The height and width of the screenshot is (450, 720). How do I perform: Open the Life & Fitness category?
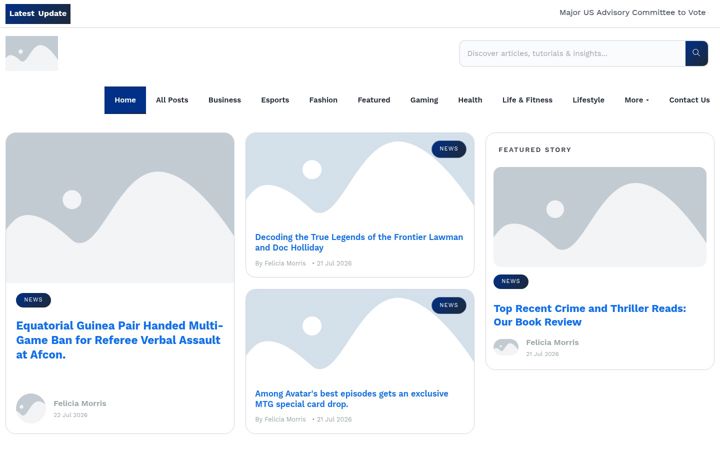click(x=527, y=100)
